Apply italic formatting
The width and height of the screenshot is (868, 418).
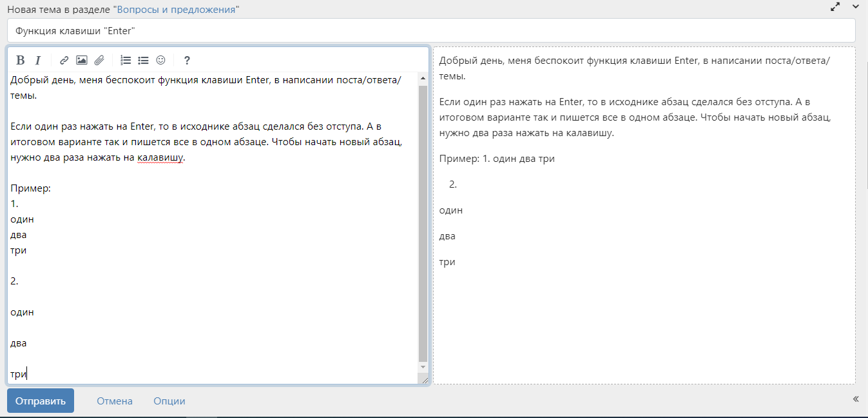[38, 61]
